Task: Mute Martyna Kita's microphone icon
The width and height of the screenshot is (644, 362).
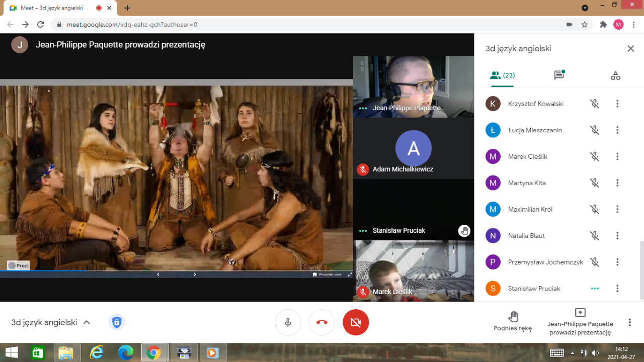Action: click(595, 183)
